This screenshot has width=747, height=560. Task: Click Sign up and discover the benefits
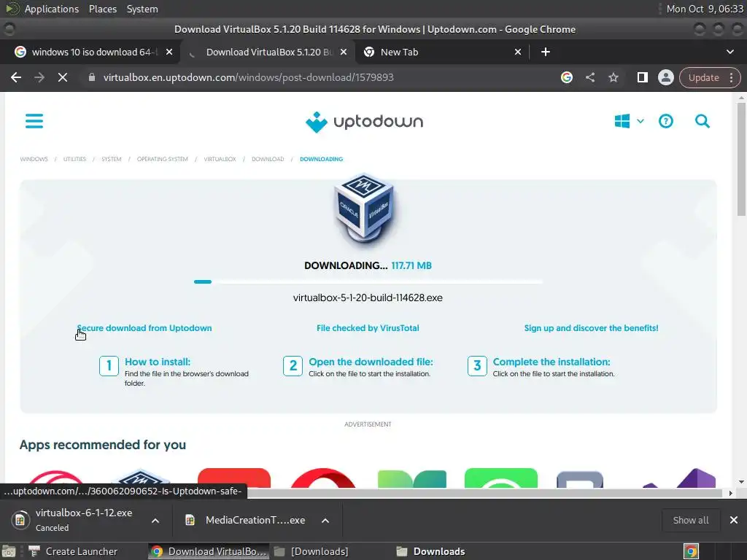tap(591, 328)
